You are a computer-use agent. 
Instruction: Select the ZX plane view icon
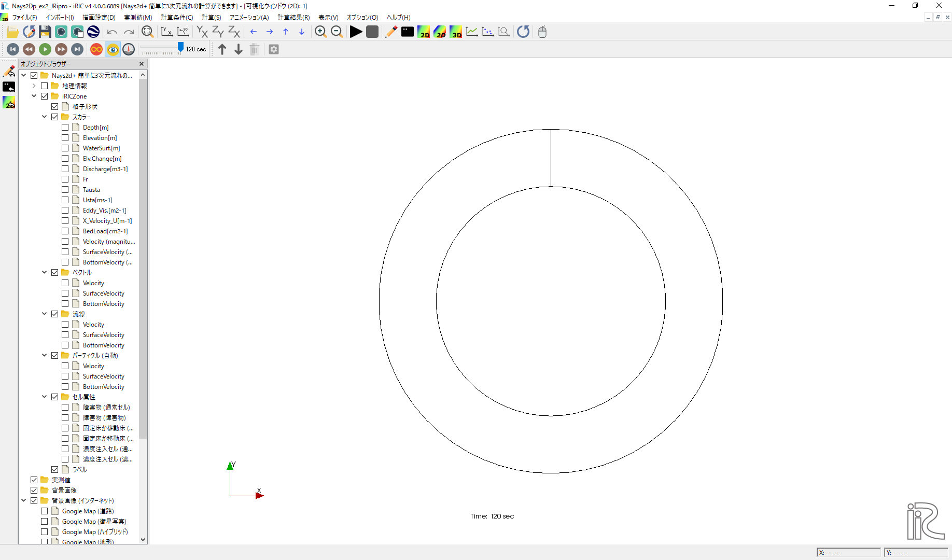click(x=234, y=32)
